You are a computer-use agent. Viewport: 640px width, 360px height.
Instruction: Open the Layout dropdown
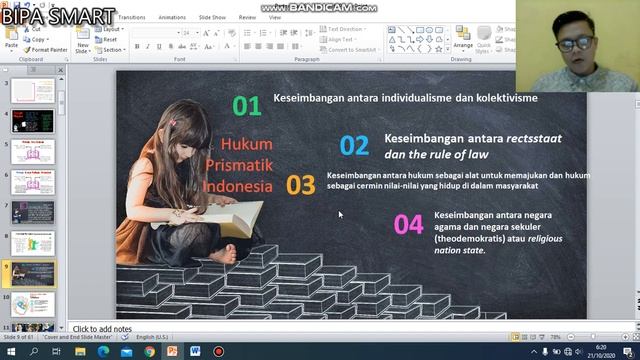tap(109, 29)
